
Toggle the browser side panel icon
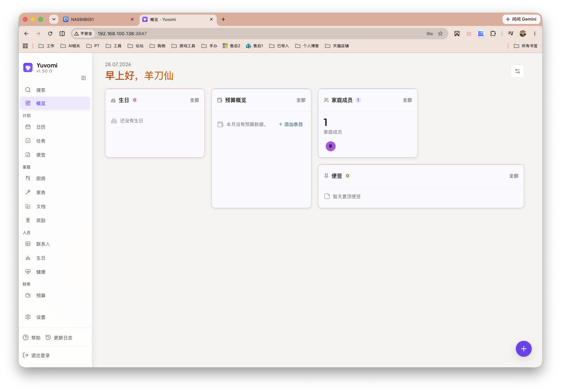pyautogui.click(x=62, y=34)
